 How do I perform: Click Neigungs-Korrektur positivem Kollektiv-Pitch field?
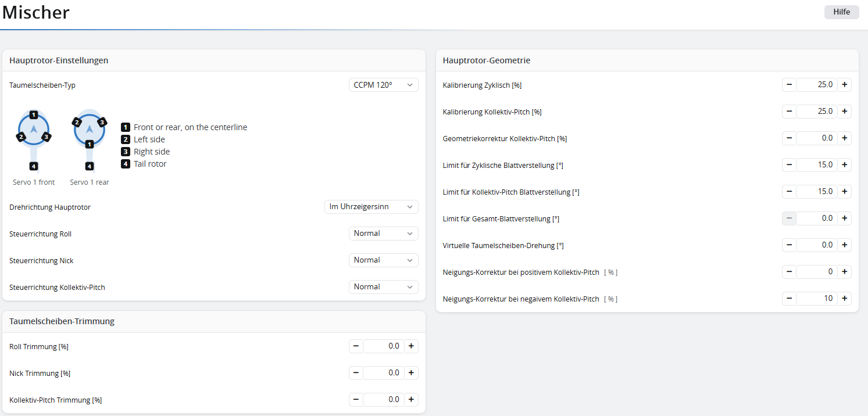[816, 272]
